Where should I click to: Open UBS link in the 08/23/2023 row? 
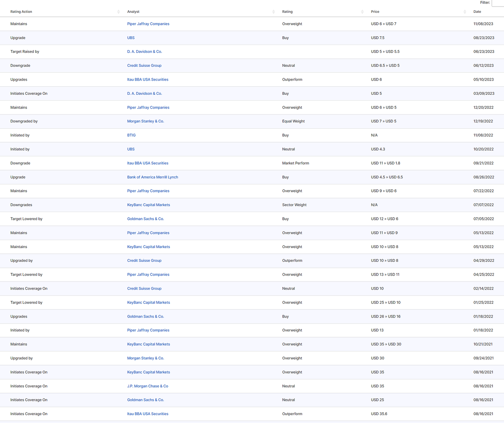point(131,38)
